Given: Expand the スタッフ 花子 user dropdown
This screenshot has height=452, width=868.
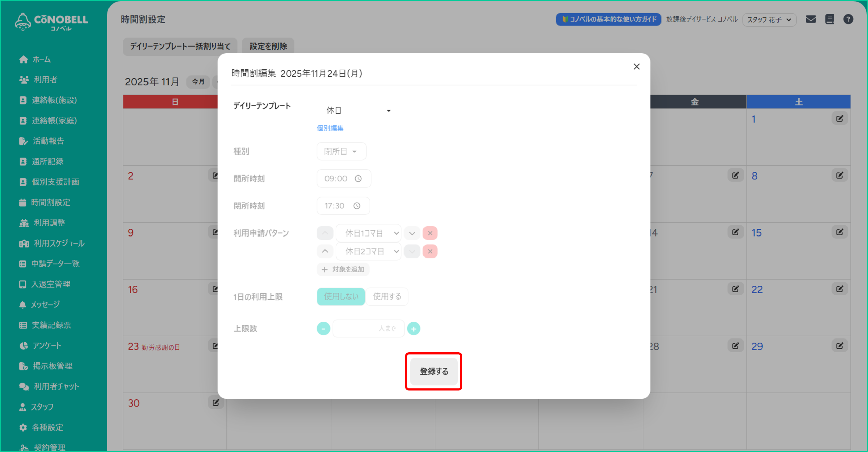Looking at the screenshot, I should coord(769,20).
